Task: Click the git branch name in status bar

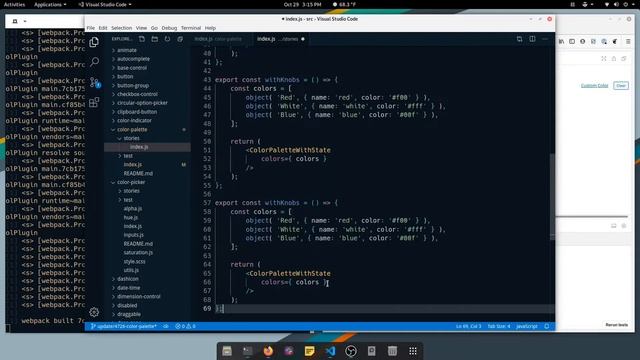Action: tap(124, 326)
